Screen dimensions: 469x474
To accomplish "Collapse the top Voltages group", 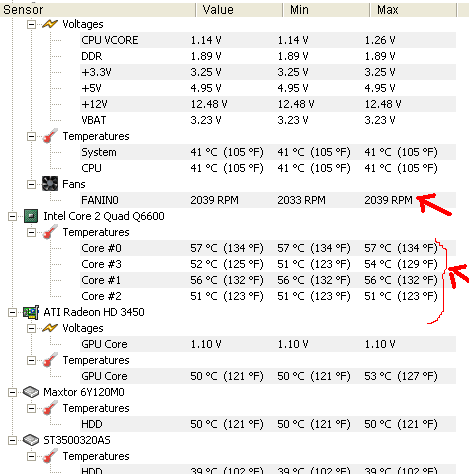I will tap(31, 24).
